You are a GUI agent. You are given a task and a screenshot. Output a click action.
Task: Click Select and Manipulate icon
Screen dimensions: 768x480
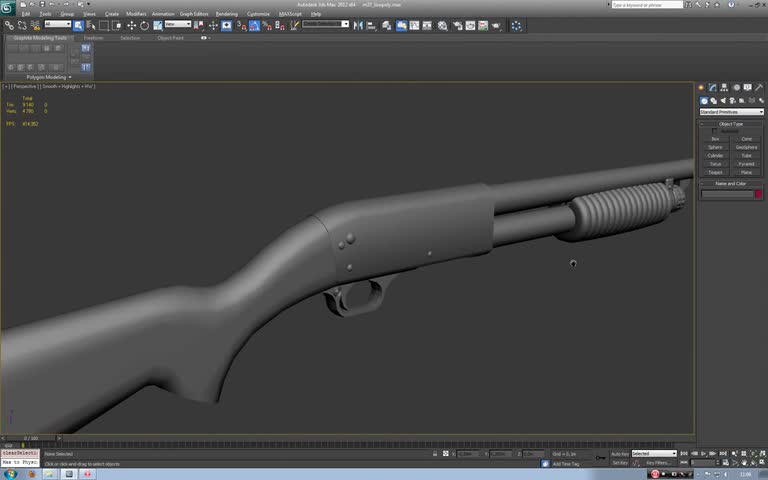tap(213, 25)
